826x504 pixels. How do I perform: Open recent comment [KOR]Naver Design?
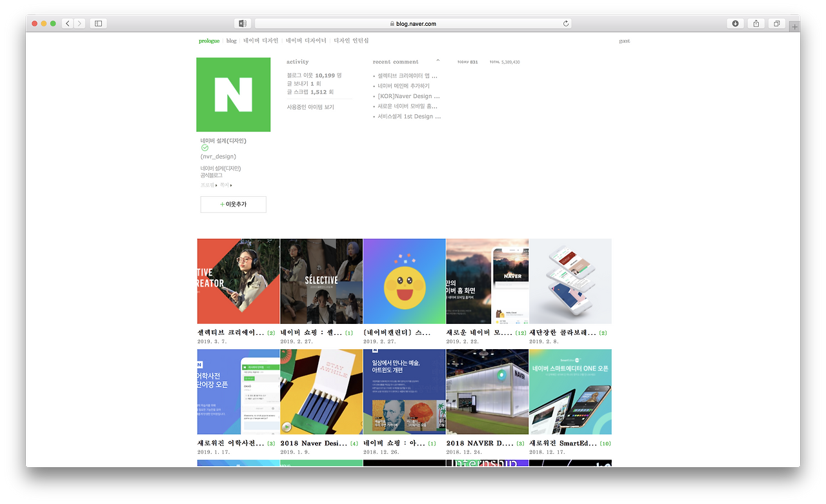click(408, 96)
